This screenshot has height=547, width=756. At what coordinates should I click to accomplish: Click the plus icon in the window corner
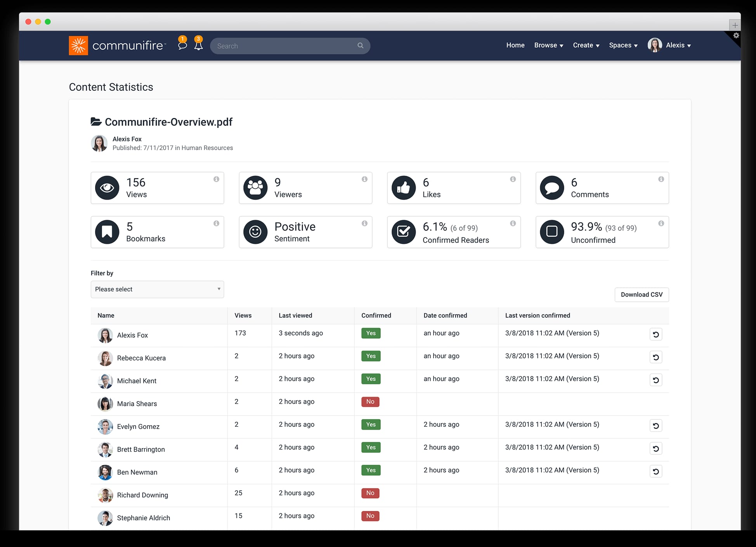click(735, 25)
